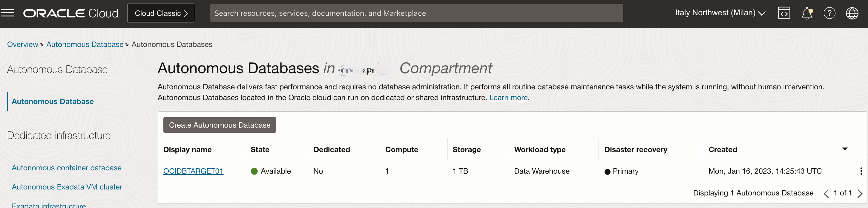This screenshot has height=208, width=868.
Task: Click the Cloud Classic button
Action: click(161, 13)
